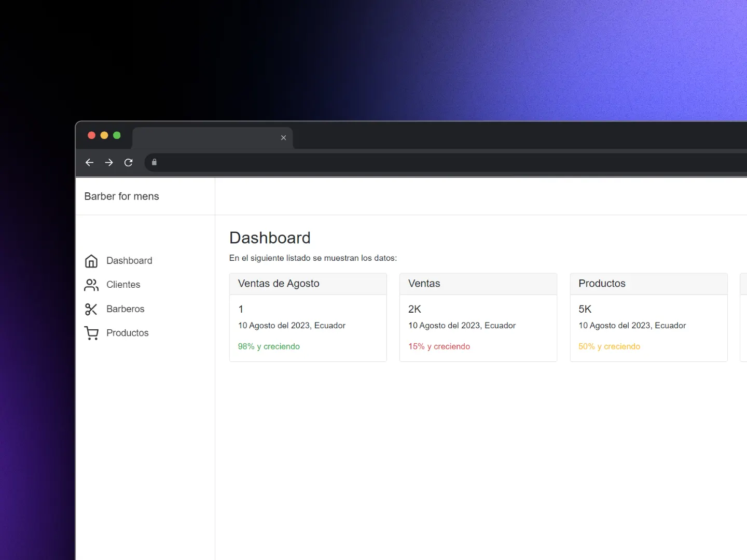
Task: Click the padlock icon in the address bar
Action: tap(154, 162)
